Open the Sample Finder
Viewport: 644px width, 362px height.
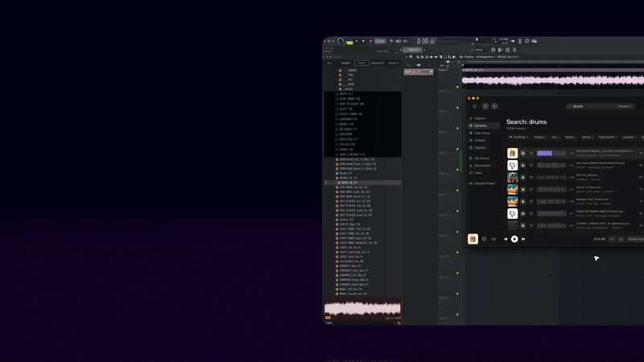484,183
